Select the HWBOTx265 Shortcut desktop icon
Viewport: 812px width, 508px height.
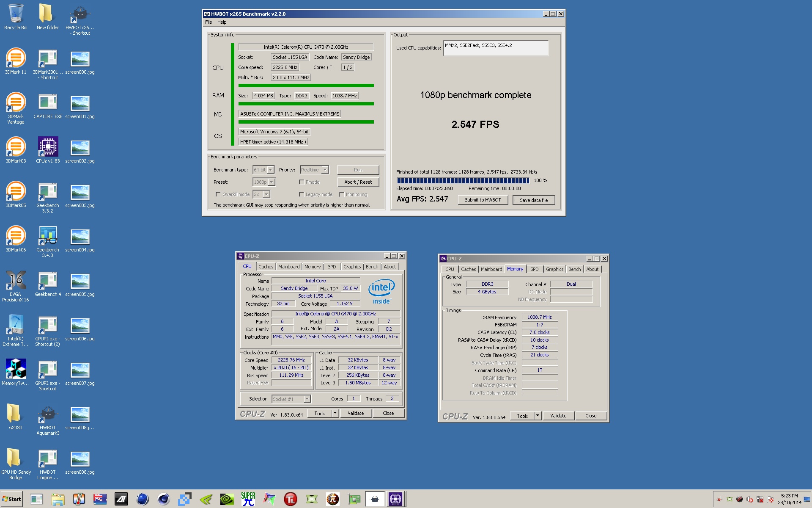(80, 20)
